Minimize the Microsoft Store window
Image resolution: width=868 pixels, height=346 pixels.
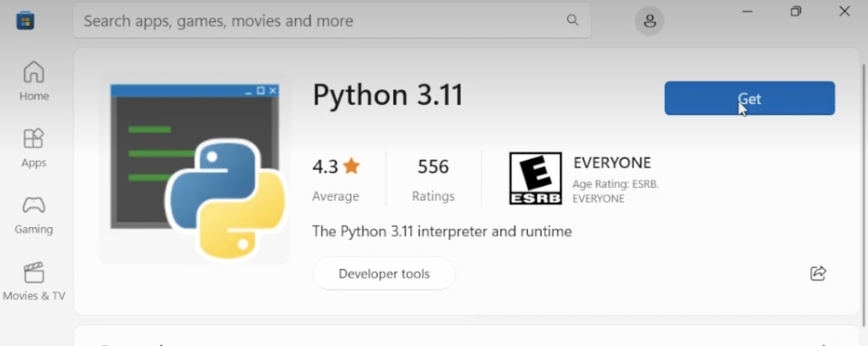pyautogui.click(x=747, y=11)
